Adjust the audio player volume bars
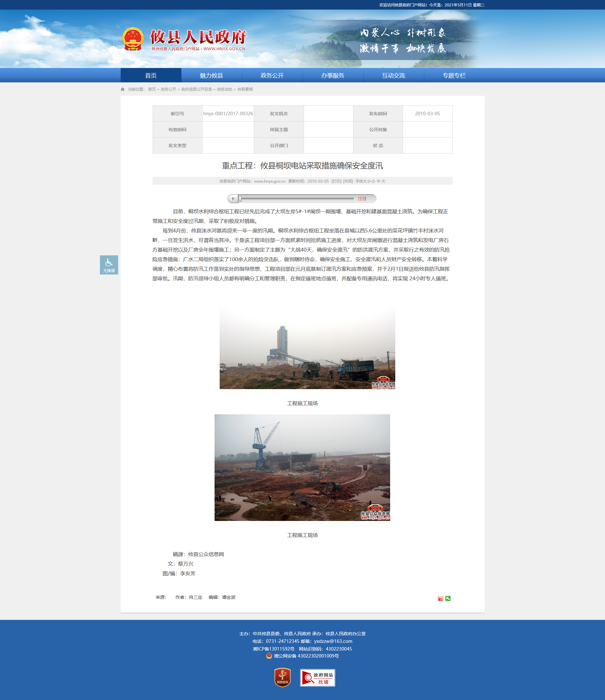 [362, 199]
